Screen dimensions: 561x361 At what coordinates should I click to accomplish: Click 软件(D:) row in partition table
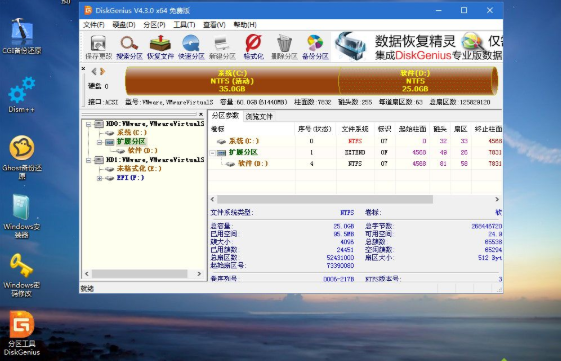pyautogui.click(x=355, y=164)
